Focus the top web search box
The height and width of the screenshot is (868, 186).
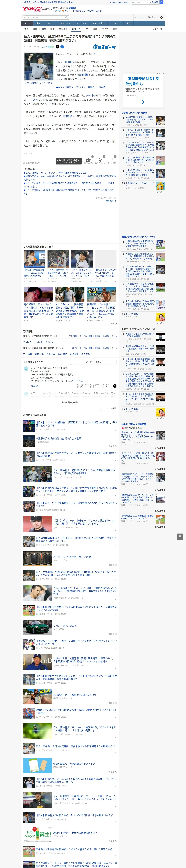(140, 2)
